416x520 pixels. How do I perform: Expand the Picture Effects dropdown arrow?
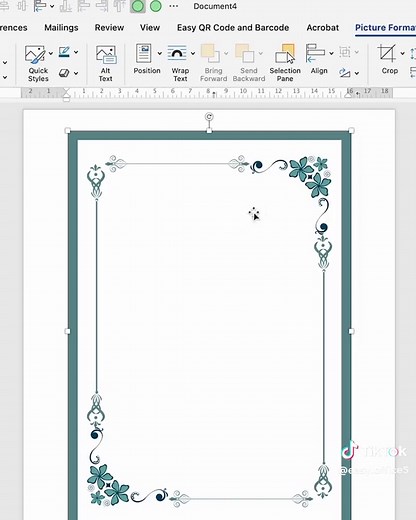[76, 73]
